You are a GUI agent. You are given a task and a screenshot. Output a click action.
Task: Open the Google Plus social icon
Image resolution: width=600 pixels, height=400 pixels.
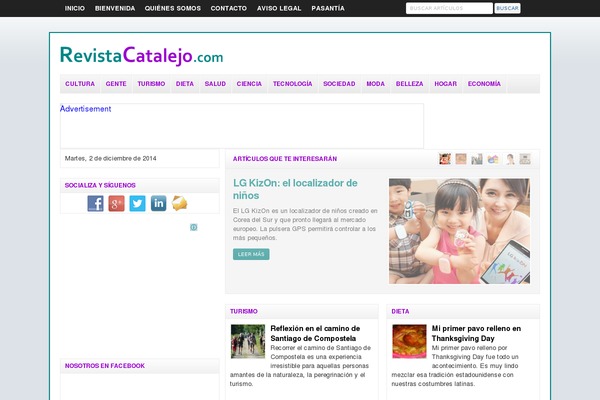click(x=116, y=203)
